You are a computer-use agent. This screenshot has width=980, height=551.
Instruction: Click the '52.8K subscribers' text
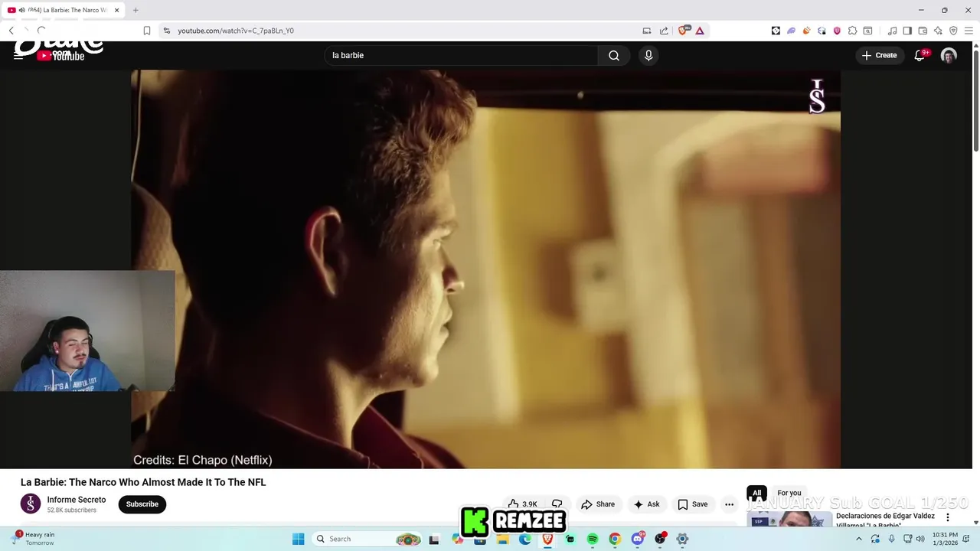pos(72,510)
